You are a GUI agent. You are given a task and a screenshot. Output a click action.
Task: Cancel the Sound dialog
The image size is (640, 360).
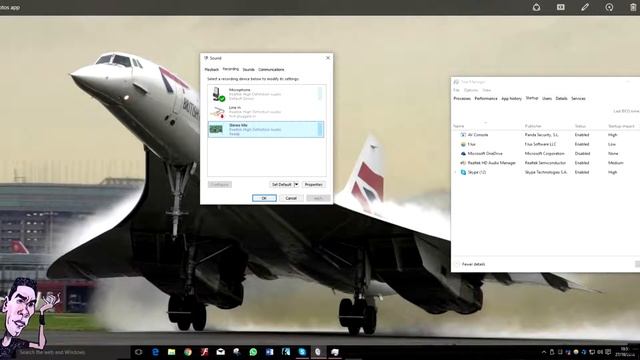tap(291, 198)
